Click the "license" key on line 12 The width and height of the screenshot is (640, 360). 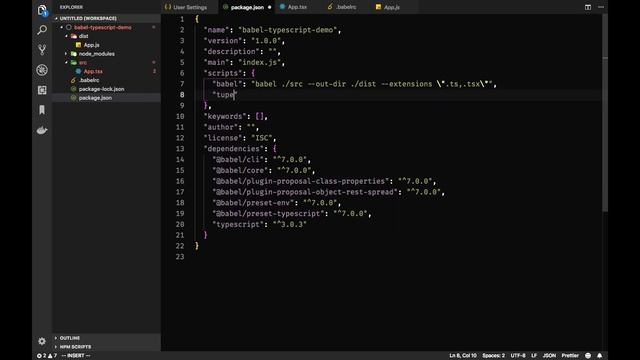pos(223,138)
